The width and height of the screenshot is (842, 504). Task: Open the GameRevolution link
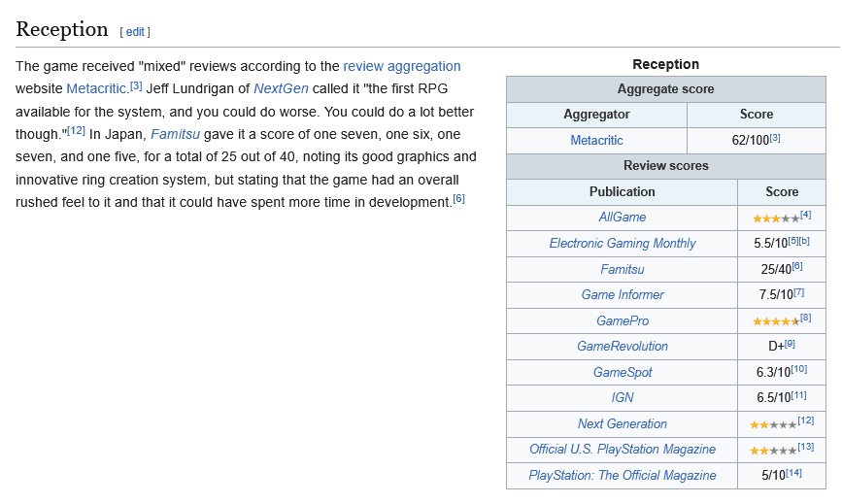coord(622,347)
